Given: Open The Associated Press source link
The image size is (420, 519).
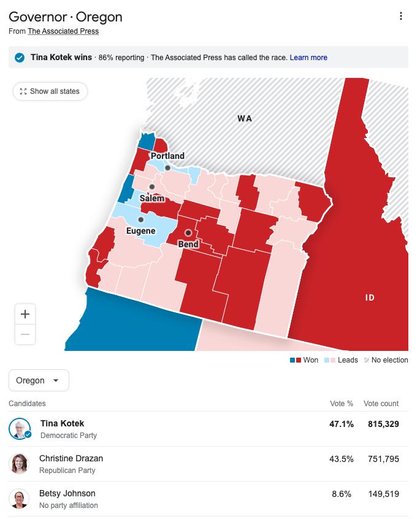Looking at the screenshot, I should pos(63,31).
